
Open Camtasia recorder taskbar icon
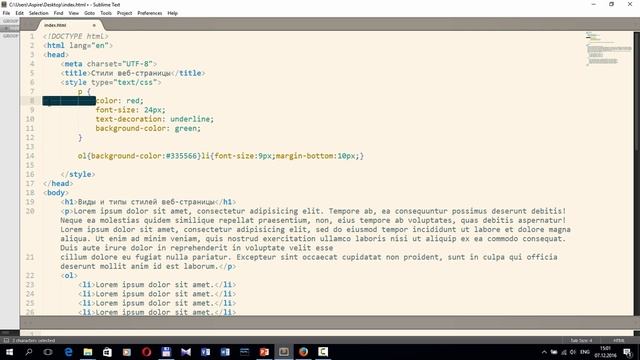323,352
